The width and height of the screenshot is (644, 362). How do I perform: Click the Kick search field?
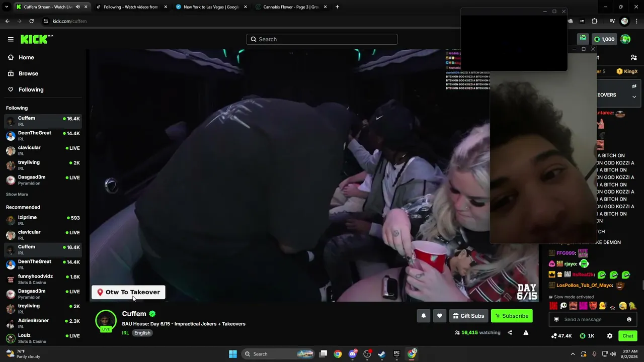[322, 39]
